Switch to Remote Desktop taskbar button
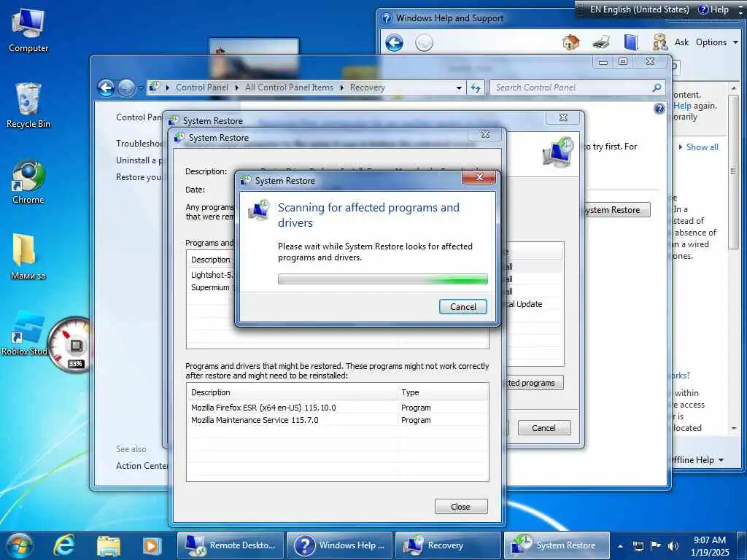Image resolution: width=747 pixels, height=560 pixels. (x=231, y=545)
